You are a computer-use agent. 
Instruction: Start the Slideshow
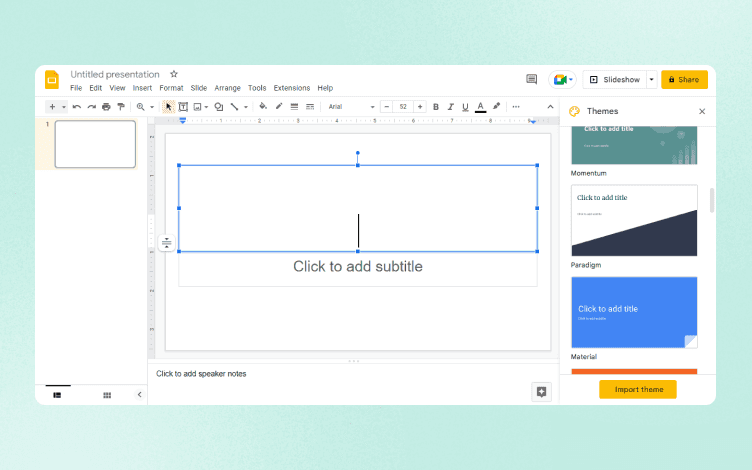pos(615,80)
